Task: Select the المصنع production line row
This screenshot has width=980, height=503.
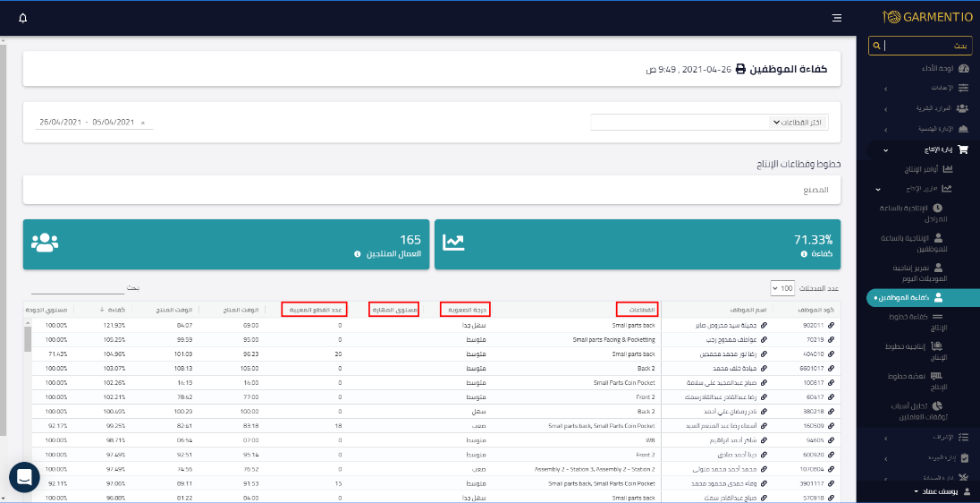Action: pyautogui.click(x=432, y=190)
